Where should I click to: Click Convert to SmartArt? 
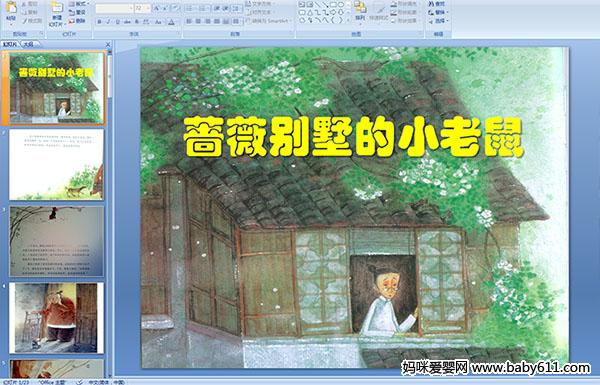269,20
